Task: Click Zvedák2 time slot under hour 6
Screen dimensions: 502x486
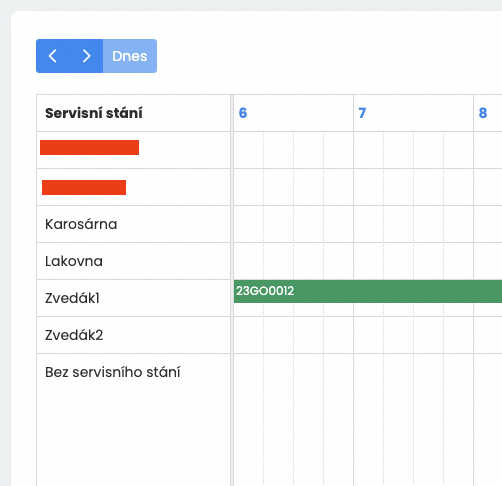Action: coord(293,335)
